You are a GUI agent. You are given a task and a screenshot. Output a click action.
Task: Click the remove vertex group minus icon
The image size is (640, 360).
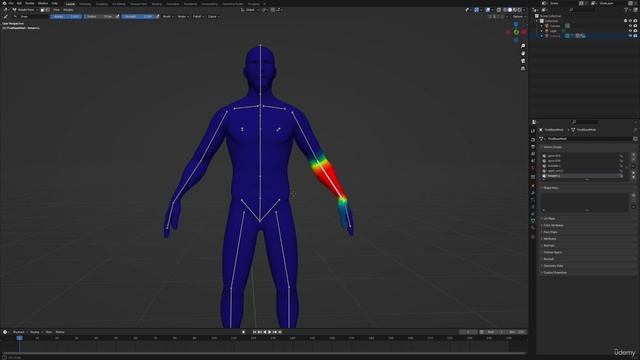pos(633,160)
